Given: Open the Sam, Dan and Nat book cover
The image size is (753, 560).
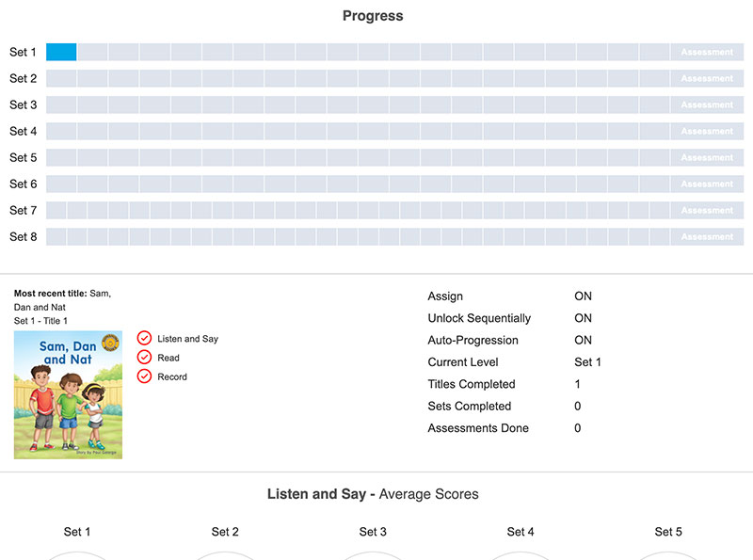Looking at the screenshot, I should [x=68, y=394].
